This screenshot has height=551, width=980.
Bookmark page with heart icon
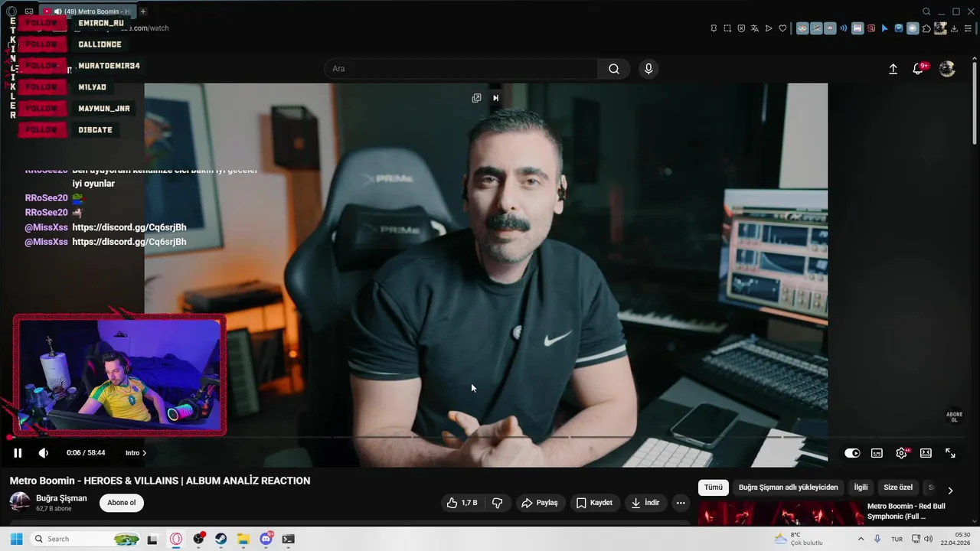pyautogui.click(x=782, y=28)
